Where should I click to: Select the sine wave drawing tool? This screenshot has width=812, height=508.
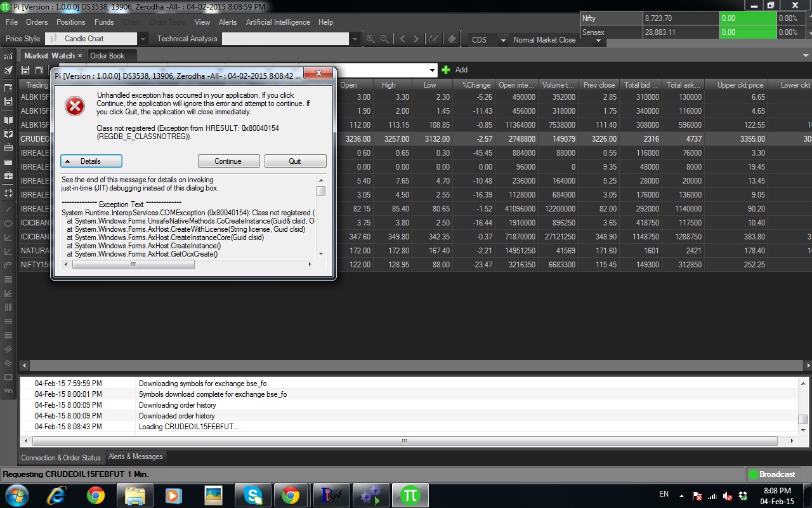[x=8, y=391]
